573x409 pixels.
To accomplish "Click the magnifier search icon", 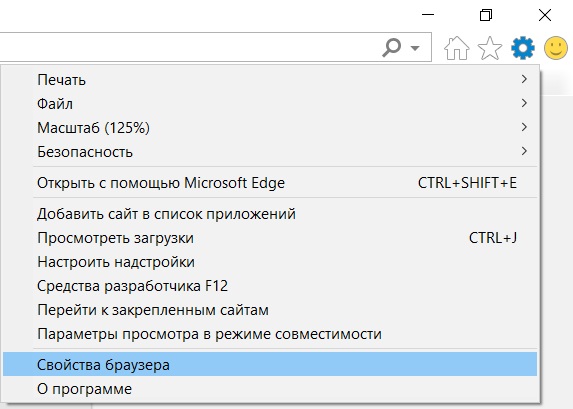I will point(391,48).
